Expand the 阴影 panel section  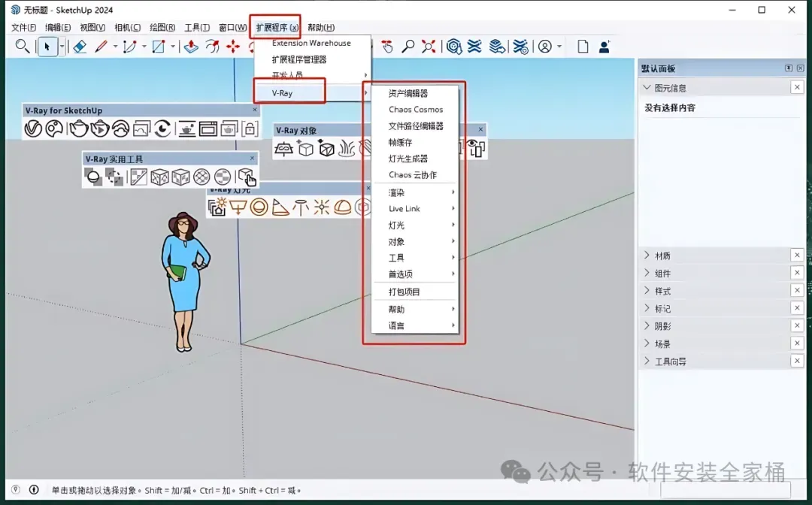pos(647,325)
